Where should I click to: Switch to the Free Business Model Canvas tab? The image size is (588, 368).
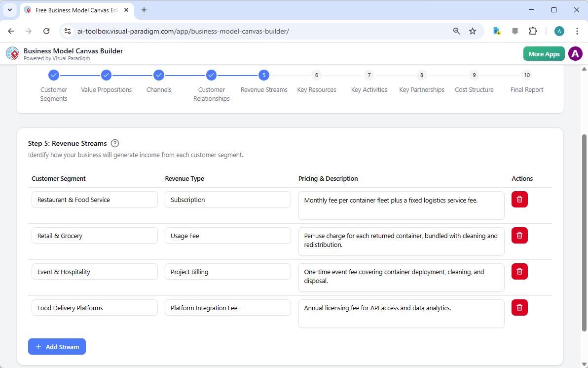[x=74, y=10]
